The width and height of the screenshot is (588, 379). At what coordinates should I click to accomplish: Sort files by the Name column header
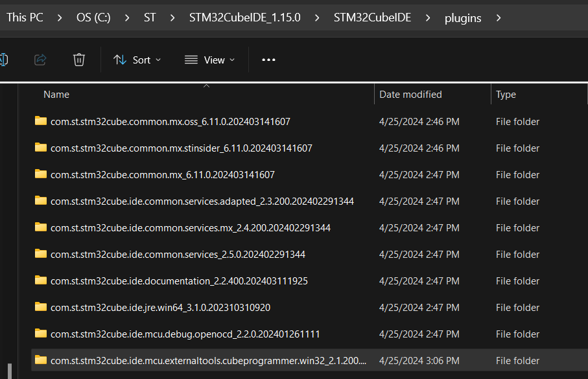(x=56, y=95)
